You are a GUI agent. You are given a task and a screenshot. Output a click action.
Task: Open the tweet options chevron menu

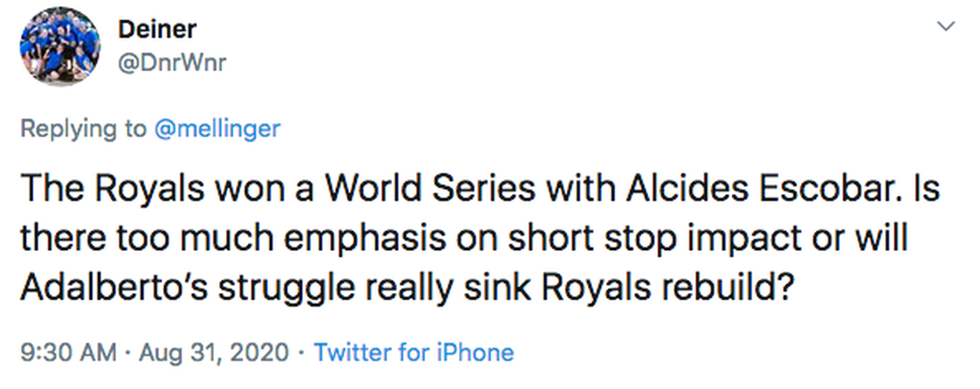click(x=946, y=27)
